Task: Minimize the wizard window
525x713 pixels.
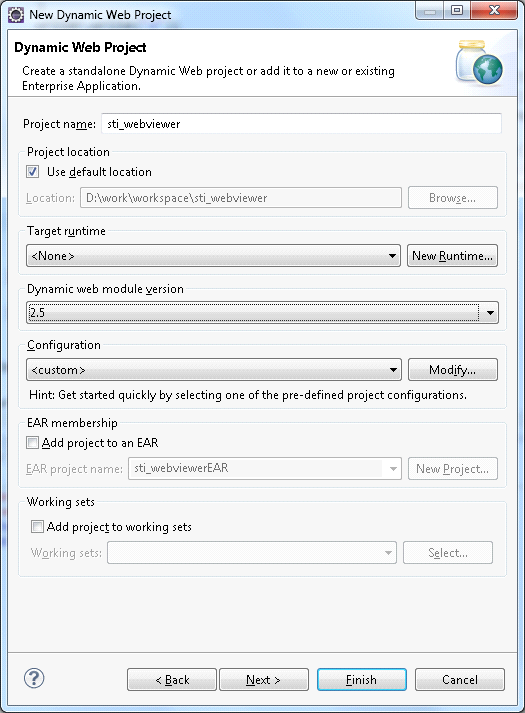Action: tap(430, 10)
